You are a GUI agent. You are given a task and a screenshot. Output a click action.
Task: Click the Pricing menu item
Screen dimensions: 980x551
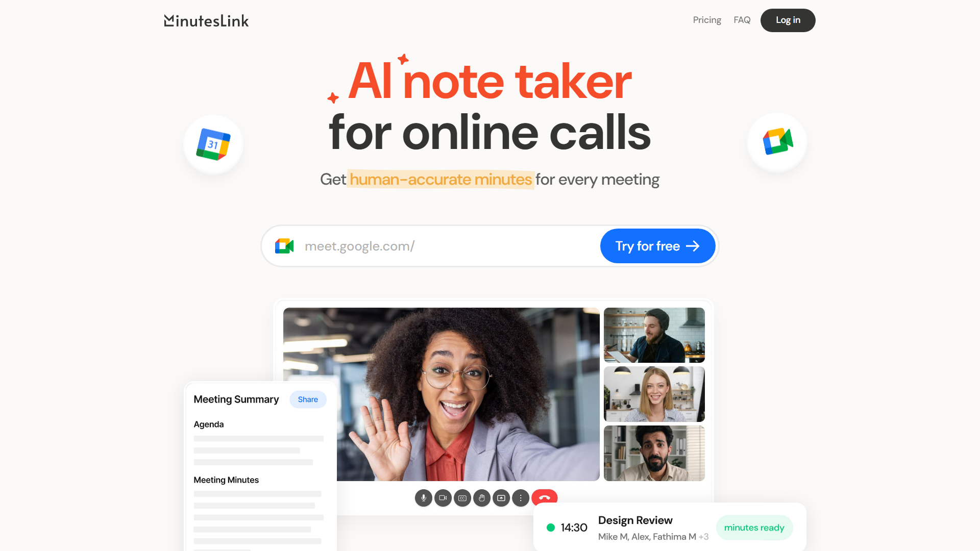[x=707, y=20]
